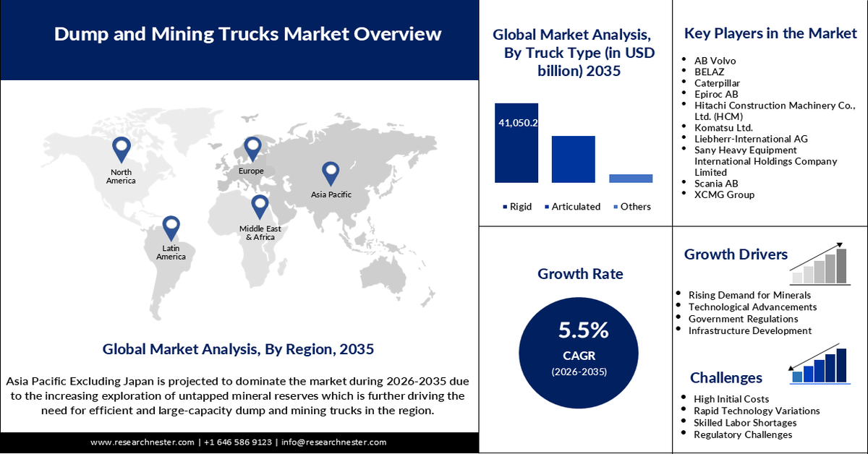The height and width of the screenshot is (454, 868).
Task: Click Rising Demand for Minerals item
Action: [749, 295]
